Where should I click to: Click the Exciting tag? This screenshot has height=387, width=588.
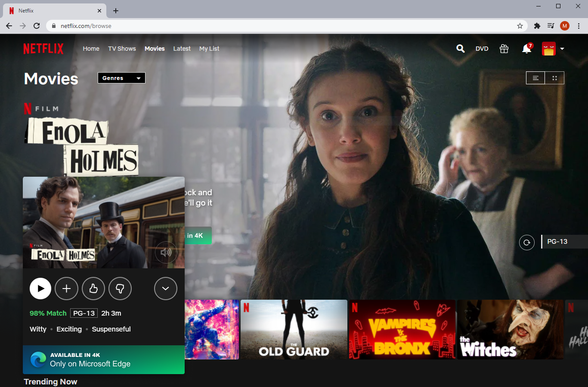pos(69,329)
